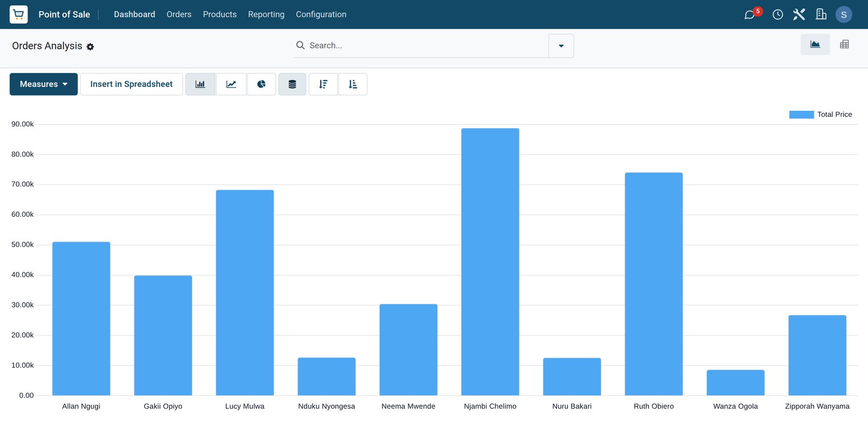The width and height of the screenshot is (868, 422).
Task: Sort bars in ascending order
Action: pyautogui.click(x=353, y=84)
